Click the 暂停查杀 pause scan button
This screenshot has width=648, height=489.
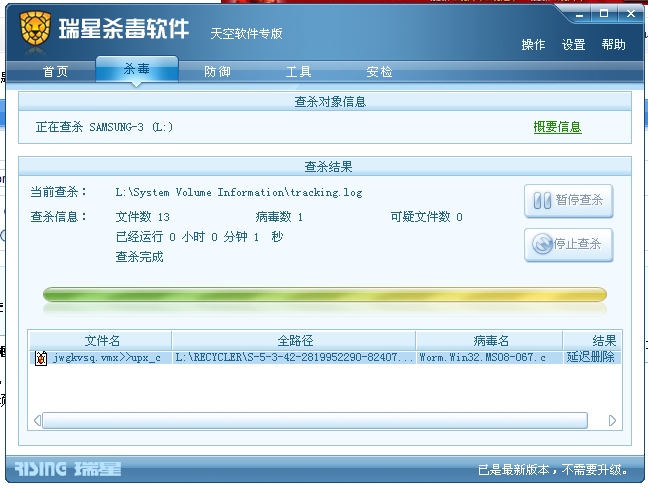569,200
